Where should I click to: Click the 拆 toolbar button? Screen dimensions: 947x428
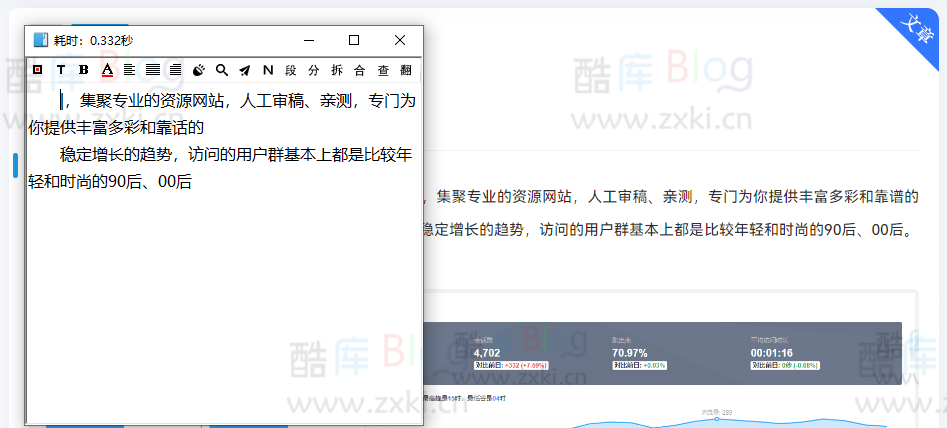coord(336,70)
